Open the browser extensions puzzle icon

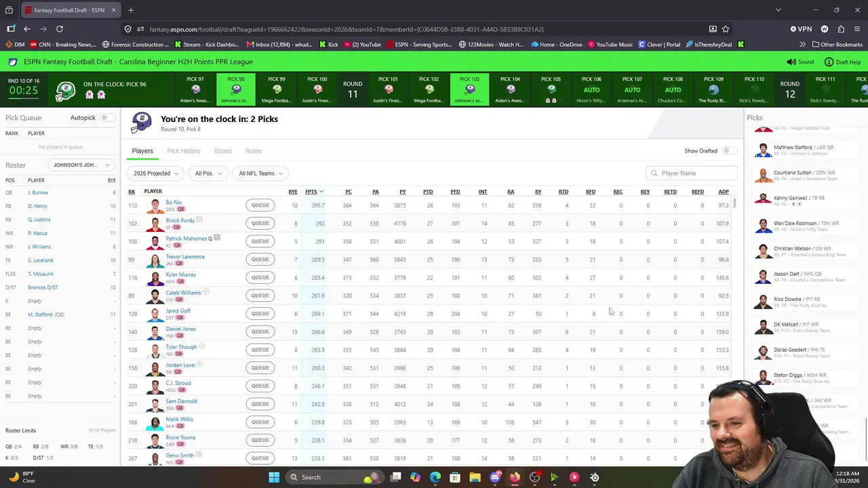[x=841, y=29]
